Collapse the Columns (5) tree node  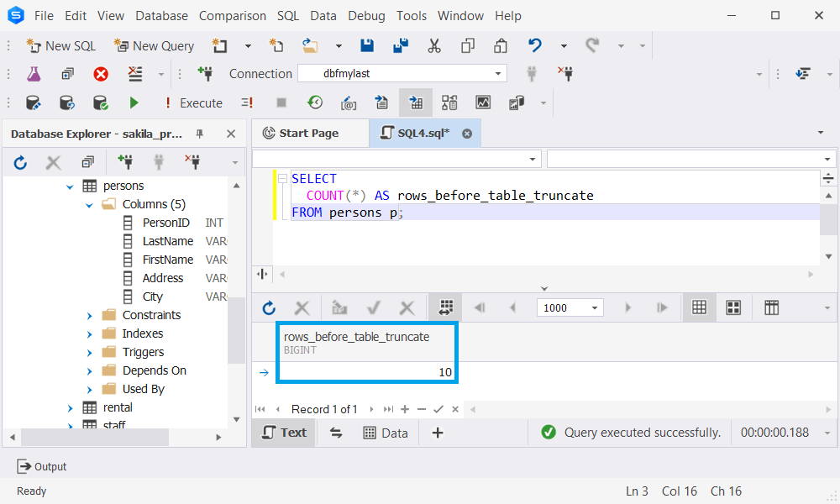pyautogui.click(x=88, y=204)
